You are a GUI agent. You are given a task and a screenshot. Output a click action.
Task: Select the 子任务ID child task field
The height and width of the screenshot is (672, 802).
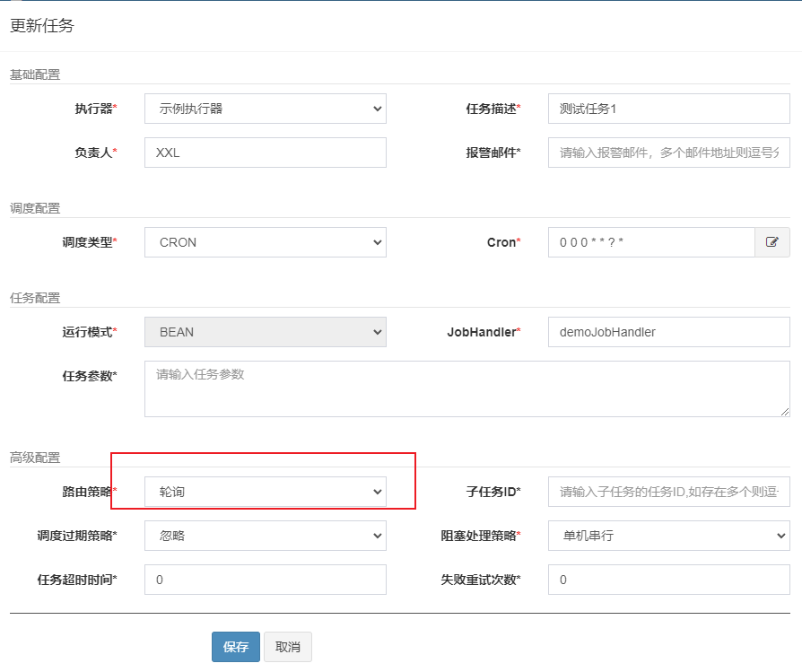click(668, 492)
